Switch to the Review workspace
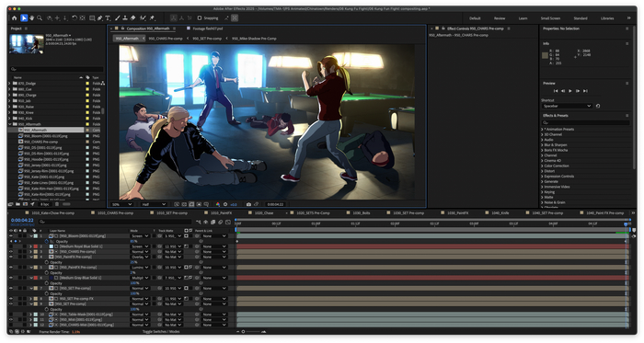 tap(500, 18)
